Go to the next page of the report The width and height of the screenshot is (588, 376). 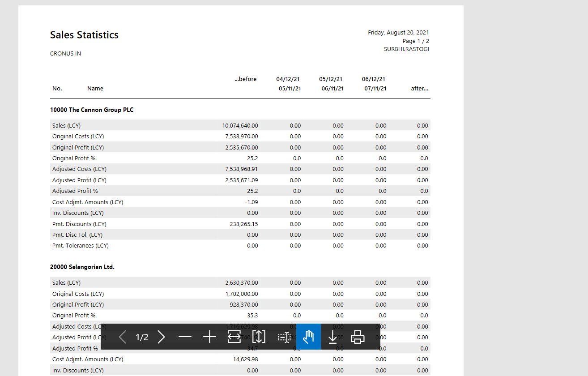[162, 337]
